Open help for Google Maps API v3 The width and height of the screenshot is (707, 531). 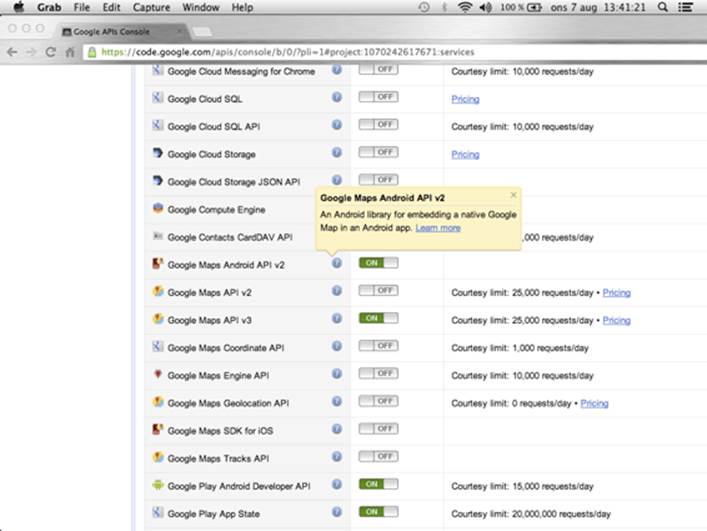click(337, 318)
